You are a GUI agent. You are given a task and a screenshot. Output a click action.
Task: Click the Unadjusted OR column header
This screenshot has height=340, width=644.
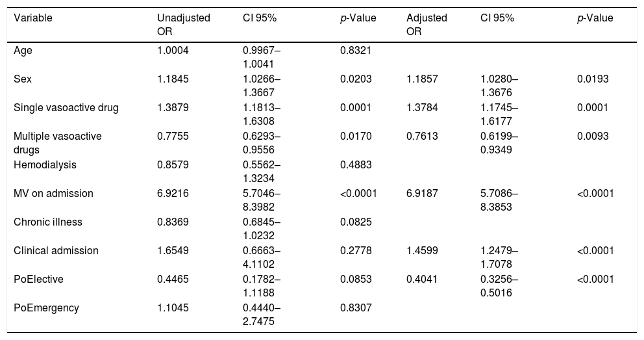[x=183, y=24]
